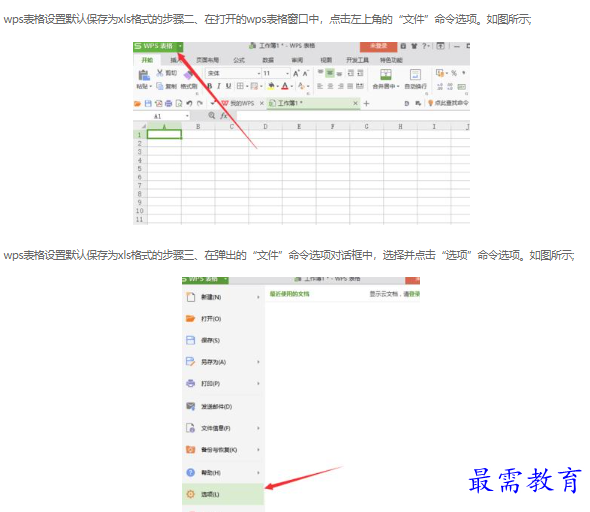The width and height of the screenshot is (590, 512).
Task: Click the Wrap Text (自动换行) icon
Action: 415,74
